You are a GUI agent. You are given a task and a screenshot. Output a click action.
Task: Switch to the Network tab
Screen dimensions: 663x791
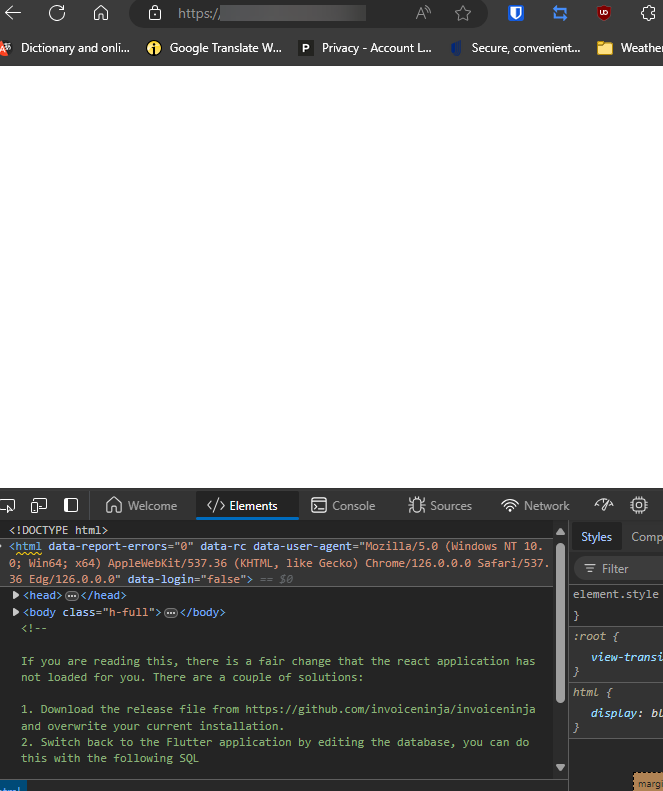535,505
